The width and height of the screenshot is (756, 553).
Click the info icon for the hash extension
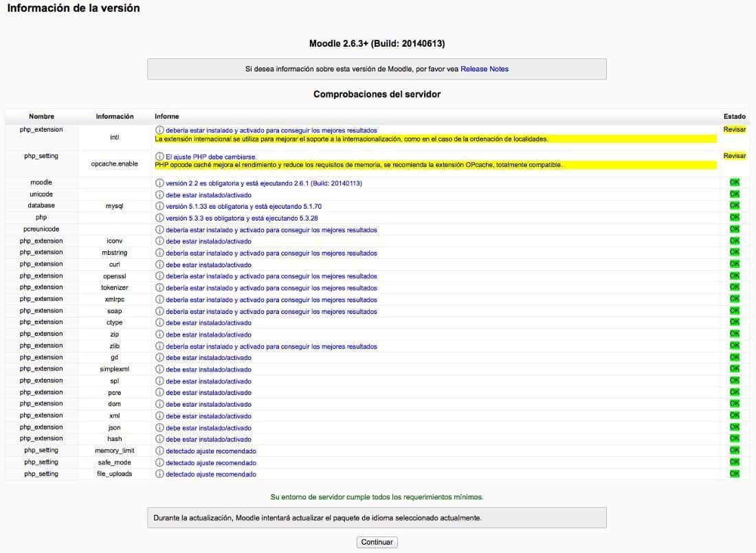pyautogui.click(x=159, y=439)
